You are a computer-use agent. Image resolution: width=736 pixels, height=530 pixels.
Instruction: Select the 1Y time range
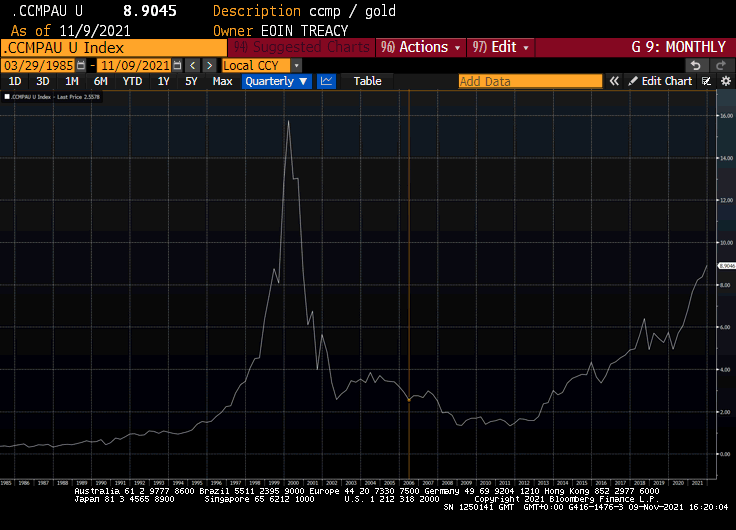coord(163,81)
